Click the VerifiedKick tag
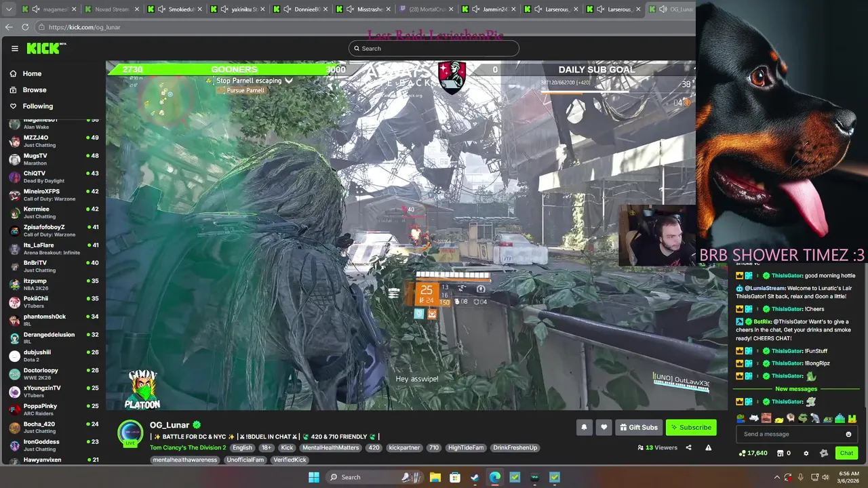Viewport: 868px width, 488px height. click(x=290, y=460)
